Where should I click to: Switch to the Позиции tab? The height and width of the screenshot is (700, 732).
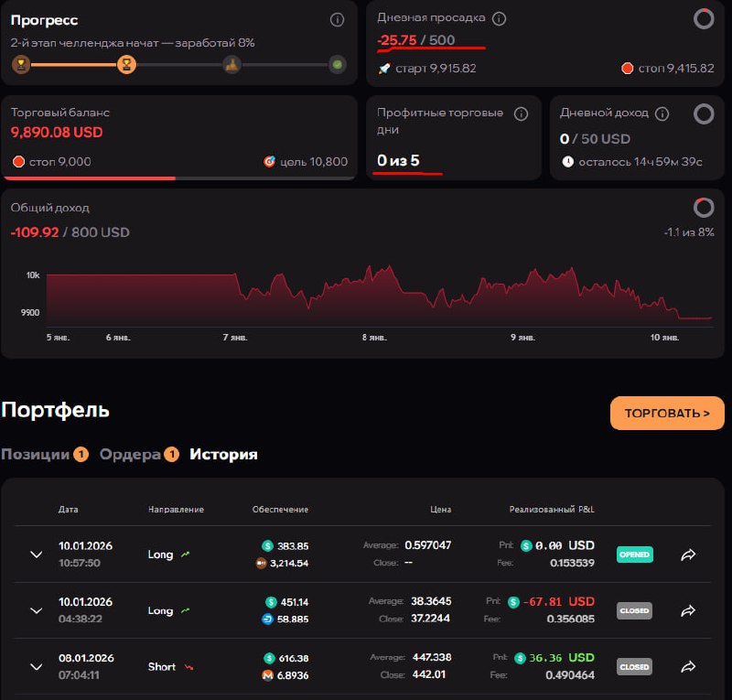coord(36,454)
